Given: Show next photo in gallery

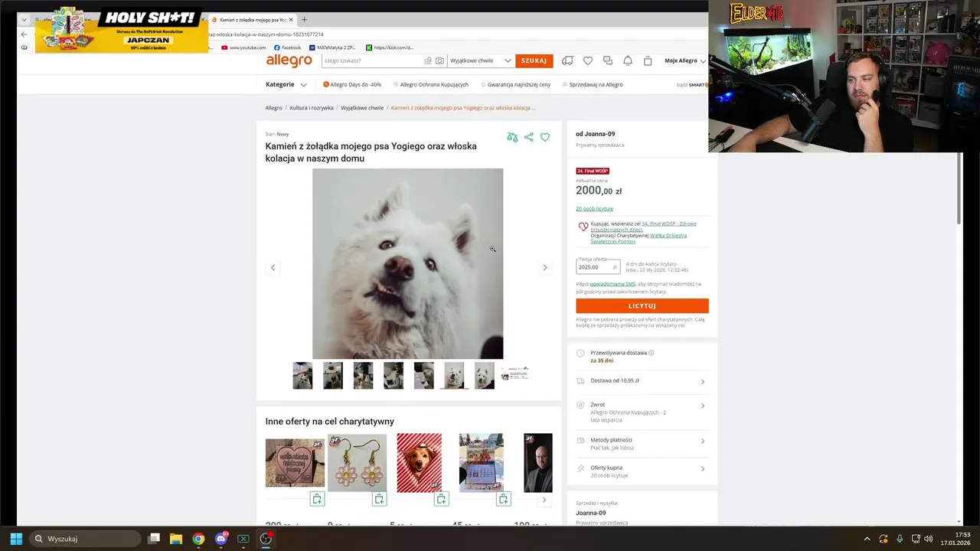Looking at the screenshot, I should [545, 267].
